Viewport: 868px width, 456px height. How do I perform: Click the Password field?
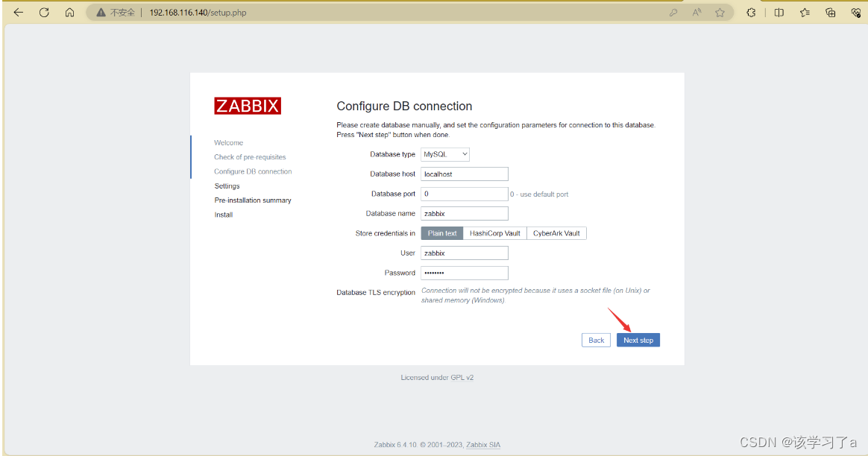point(465,273)
